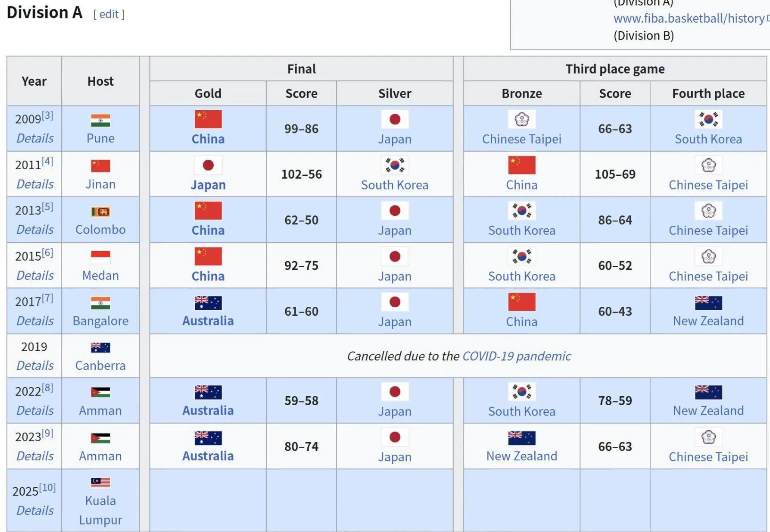Click South Korea flag in 2011 silver cell

tap(395, 165)
